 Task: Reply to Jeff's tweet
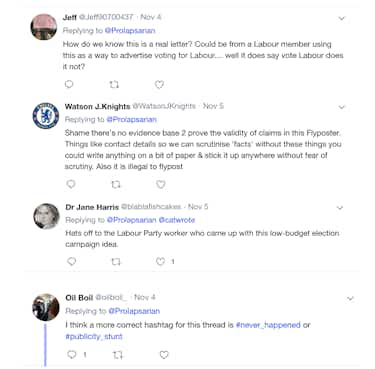point(69,84)
